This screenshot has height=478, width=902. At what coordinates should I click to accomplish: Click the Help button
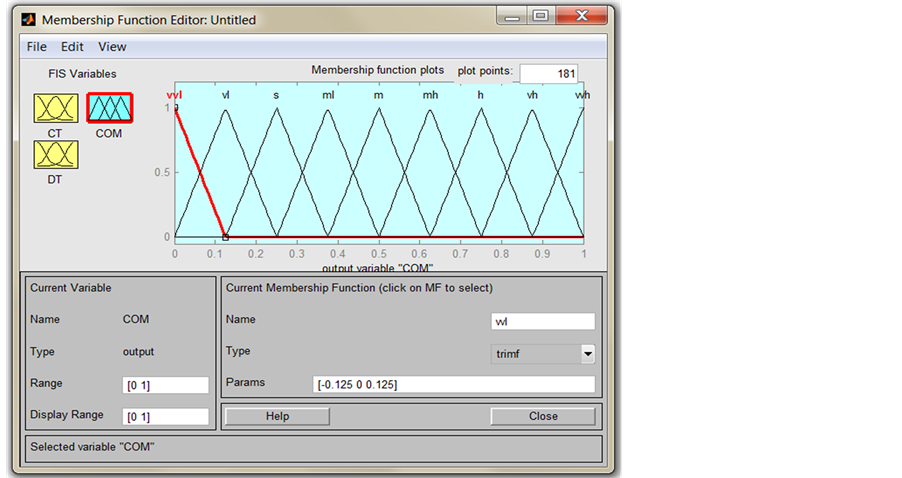pos(277,416)
